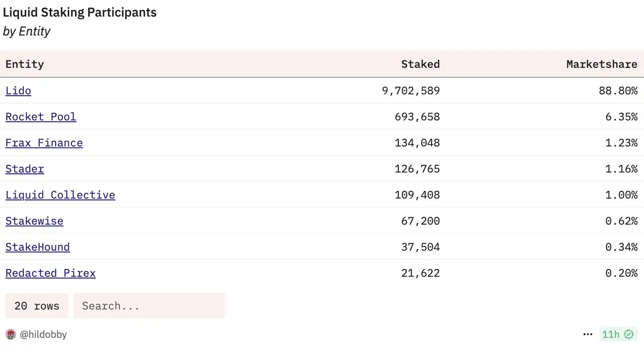Sort by the Entity column header
The width and height of the screenshot is (644, 345).
[25, 64]
